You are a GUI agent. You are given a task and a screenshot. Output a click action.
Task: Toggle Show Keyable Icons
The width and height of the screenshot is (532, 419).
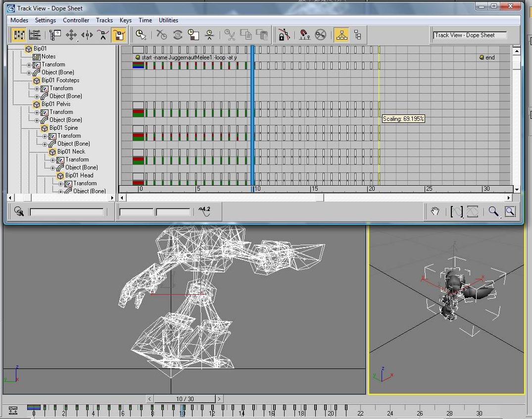click(x=320, y=35)
